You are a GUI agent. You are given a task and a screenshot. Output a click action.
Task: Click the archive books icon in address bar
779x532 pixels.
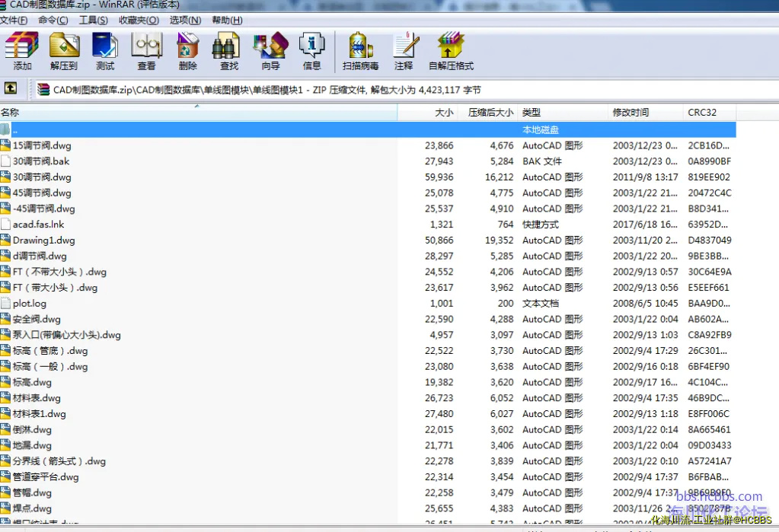[43, 89]
